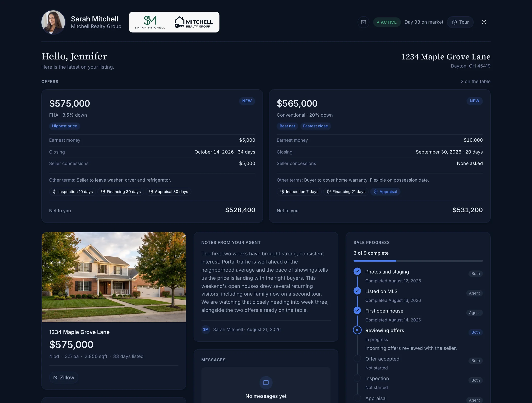Click the $528,400 net to you value
The height and width of the screenshot is (403, 532).
click(240, 210)
